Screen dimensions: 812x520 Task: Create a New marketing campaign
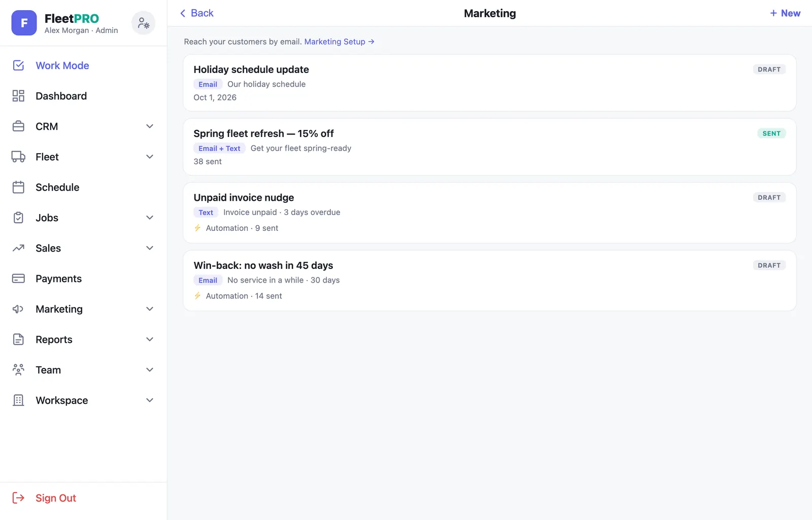tap(785, 13)
